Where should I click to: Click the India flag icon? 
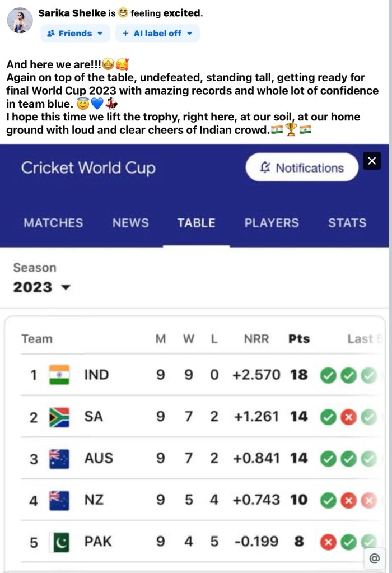pos(59,375)
